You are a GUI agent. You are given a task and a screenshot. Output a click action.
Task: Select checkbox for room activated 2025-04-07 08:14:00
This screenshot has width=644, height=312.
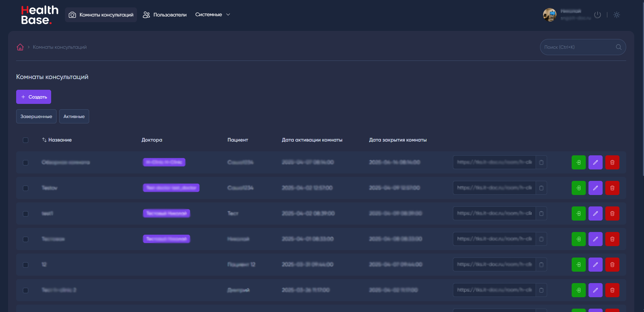(x=26, y=163)
